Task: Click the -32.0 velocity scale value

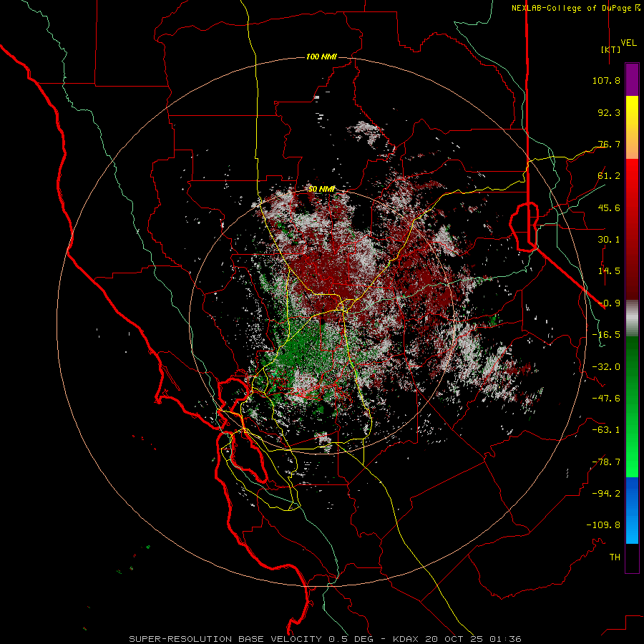Action: (606, 367)
